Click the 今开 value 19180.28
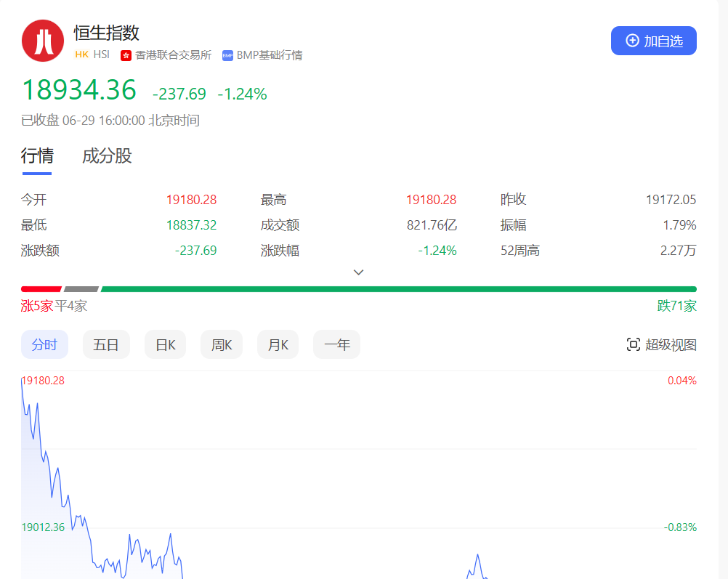 pos(191,200)
